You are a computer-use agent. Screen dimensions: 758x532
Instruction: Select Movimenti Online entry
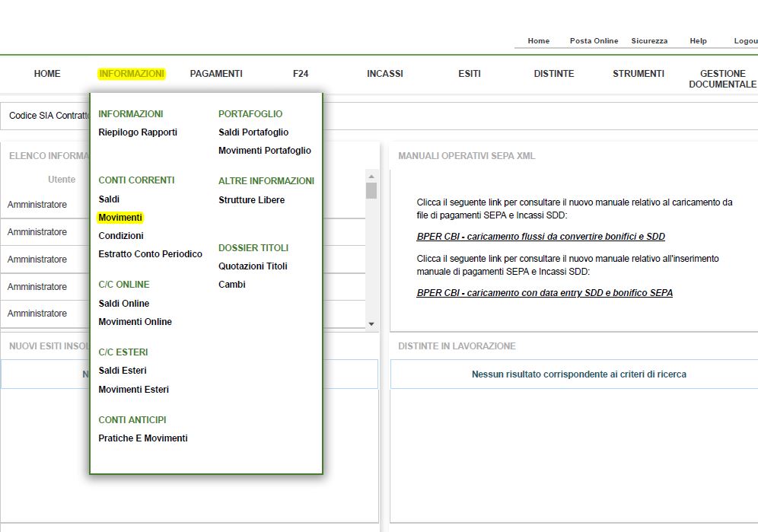135,322
